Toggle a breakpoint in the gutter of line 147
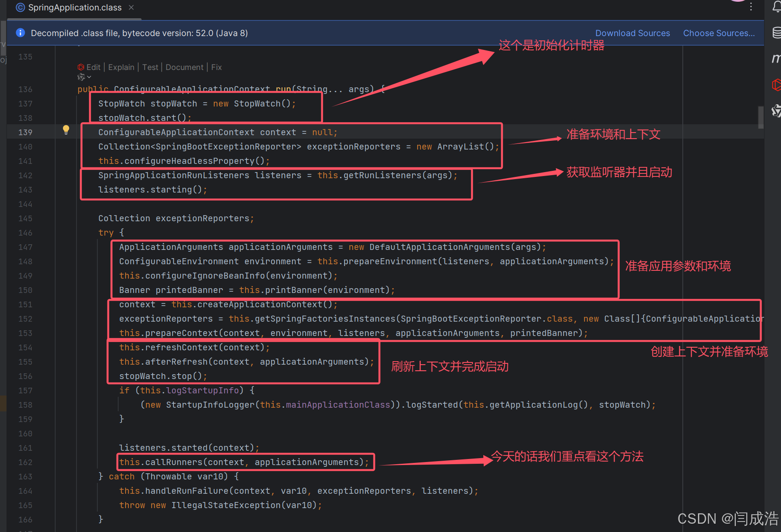 65,247
